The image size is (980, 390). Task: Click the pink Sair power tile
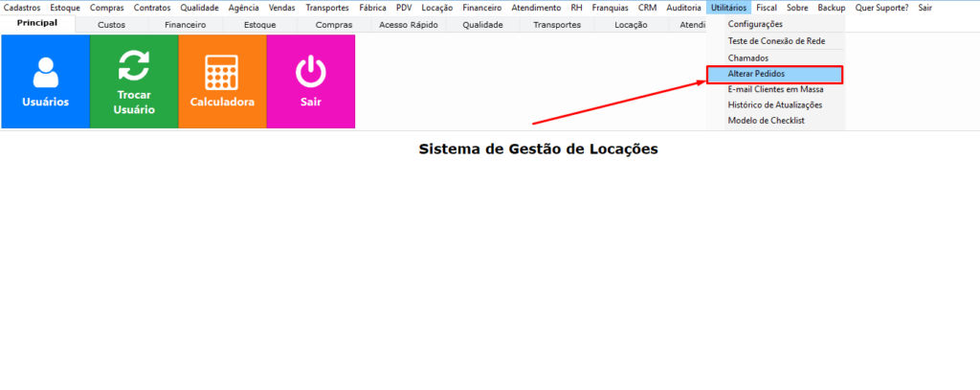310,81
